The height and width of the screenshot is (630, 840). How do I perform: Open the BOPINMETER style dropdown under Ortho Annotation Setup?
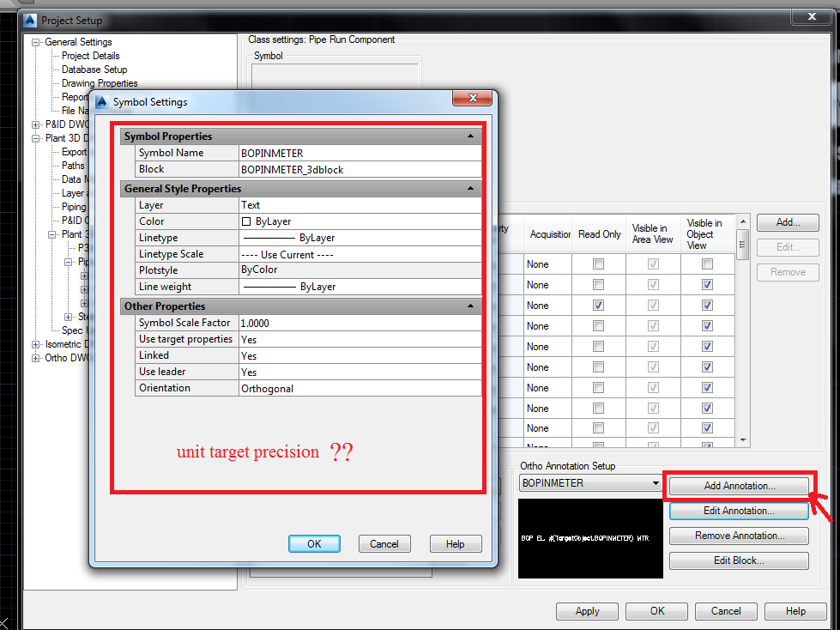(655, 483)
